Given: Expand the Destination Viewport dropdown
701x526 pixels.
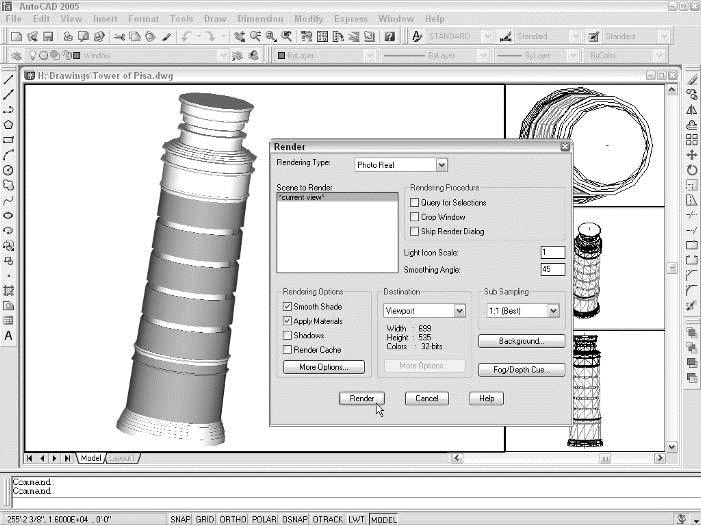Looking at the screenshot, I should pyautogui.click(x=459, y=311).
